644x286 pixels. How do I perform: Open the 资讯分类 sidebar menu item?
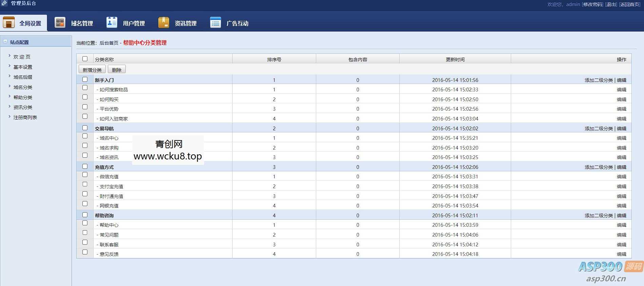(x=23, y=107)
